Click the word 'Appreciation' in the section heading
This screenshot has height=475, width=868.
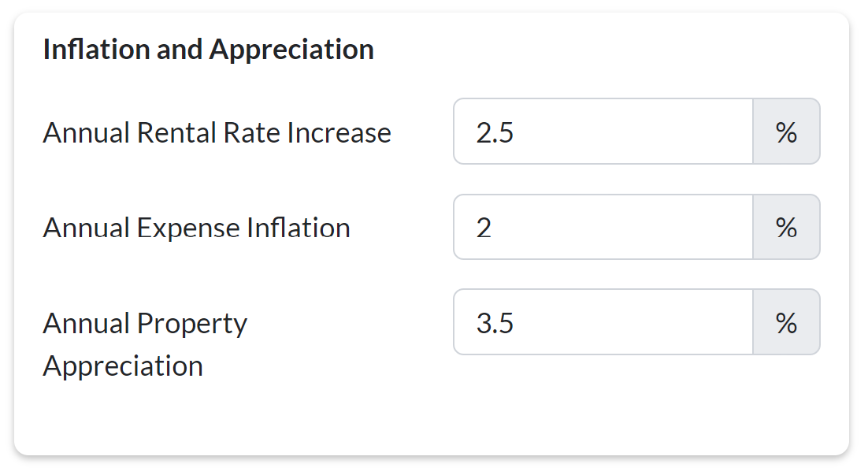pyautogui.click(x=291, y=50)
